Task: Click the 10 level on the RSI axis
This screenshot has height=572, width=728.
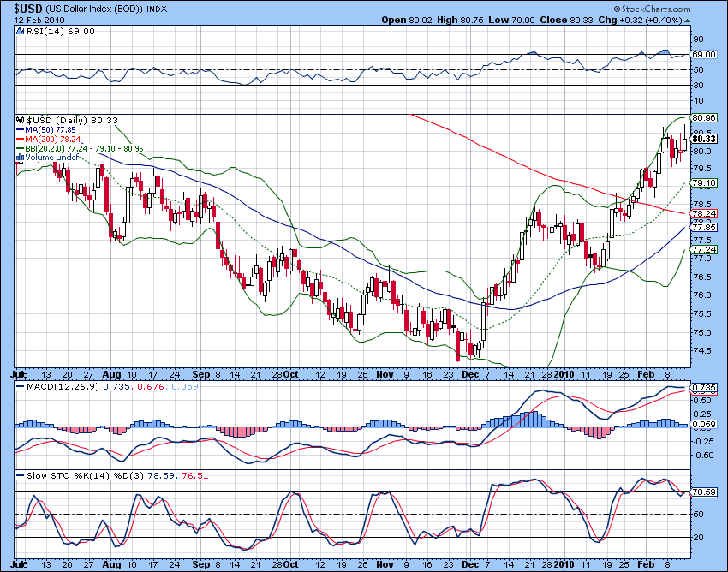Action: point(698,100)
